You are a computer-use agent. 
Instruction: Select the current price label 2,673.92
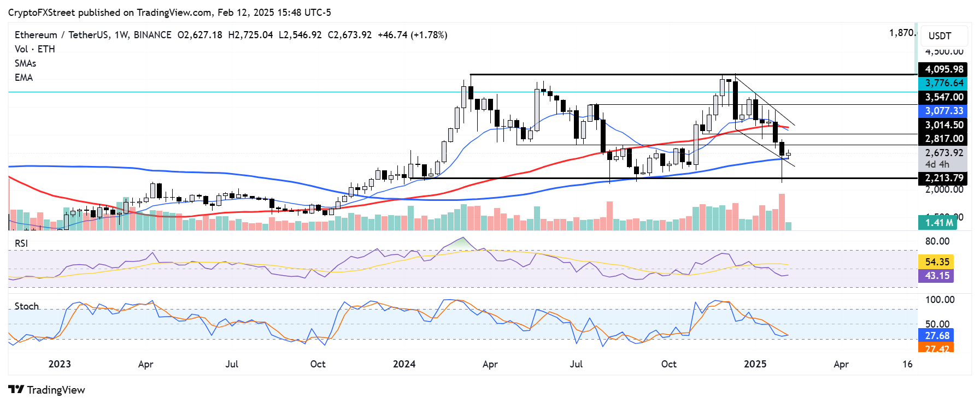(x=943, y=153)
